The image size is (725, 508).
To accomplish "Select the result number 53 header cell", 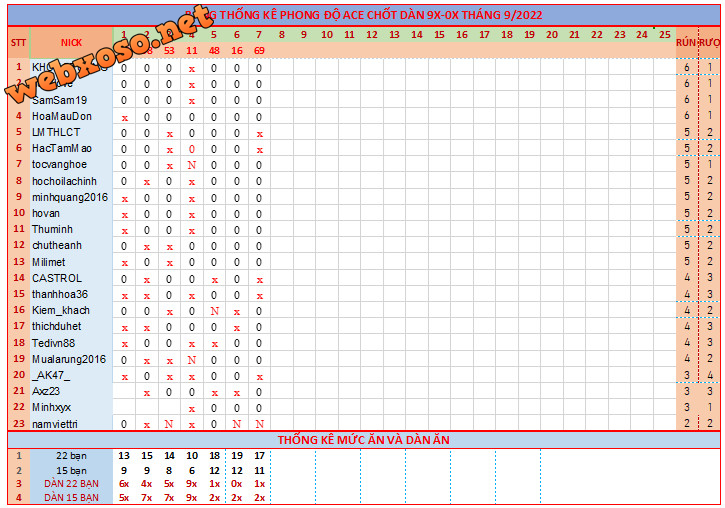I will click(x=169, y=50).
